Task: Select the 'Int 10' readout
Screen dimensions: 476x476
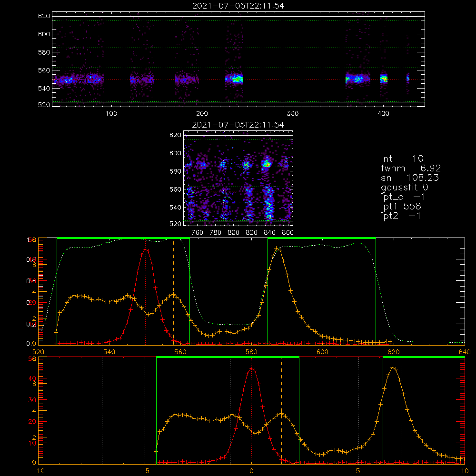Action: point(402,159)
